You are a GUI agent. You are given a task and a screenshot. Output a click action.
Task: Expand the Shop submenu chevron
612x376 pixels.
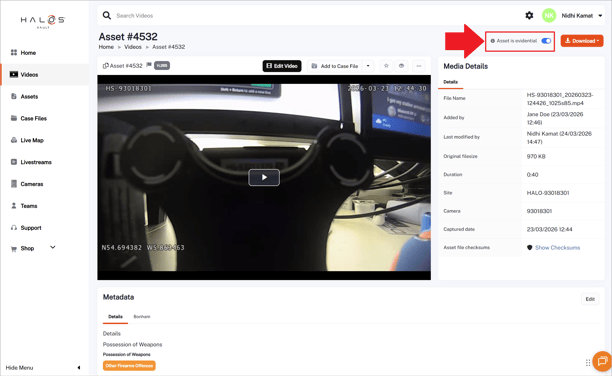click(53, 248)
